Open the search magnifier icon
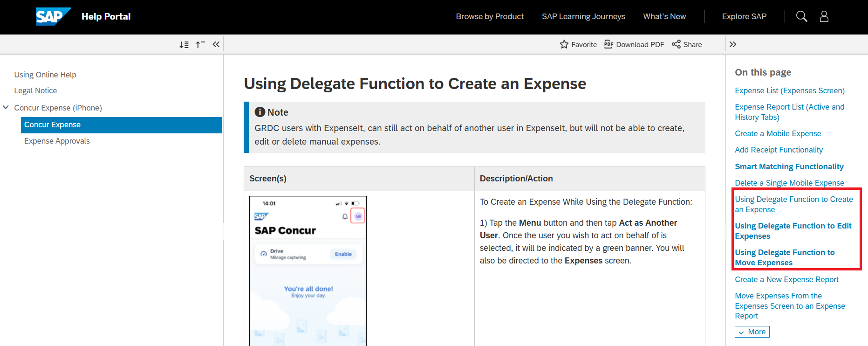 [x=801, y=16]
